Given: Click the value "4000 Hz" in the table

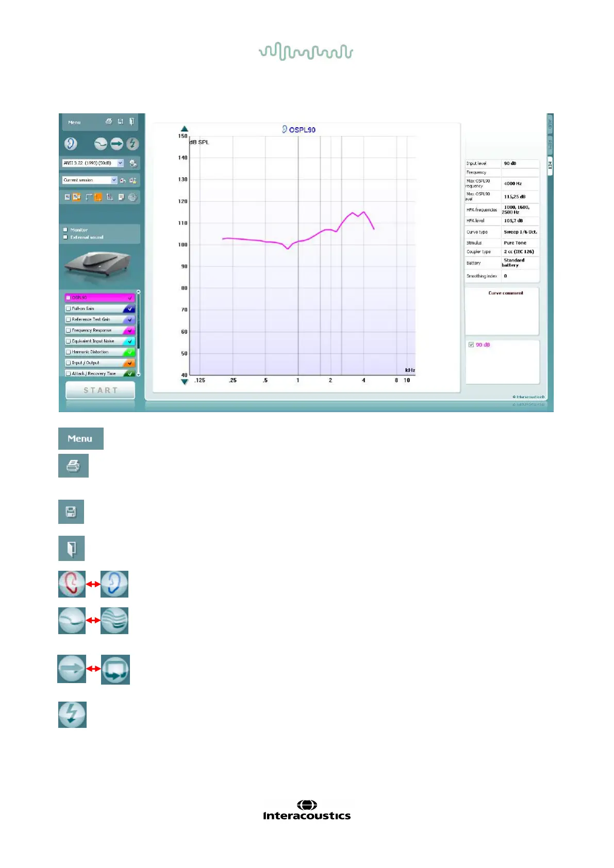Looking at the screenshot, I should coord(512,183).
